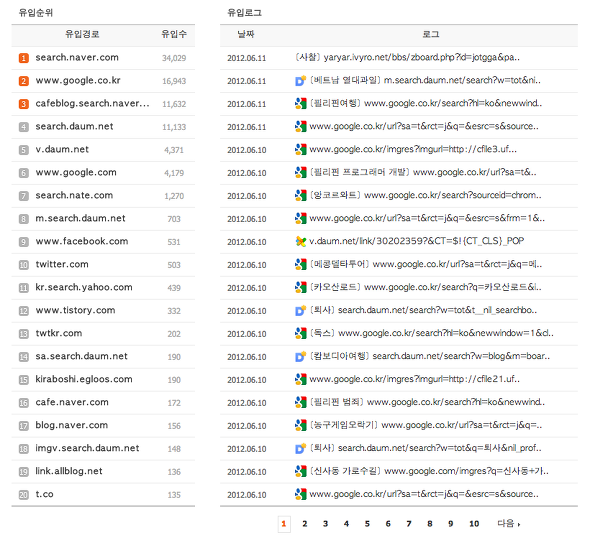Click the Google icon beside cfile21.uf imgres log
590x538 pixels.
[300, 379]
